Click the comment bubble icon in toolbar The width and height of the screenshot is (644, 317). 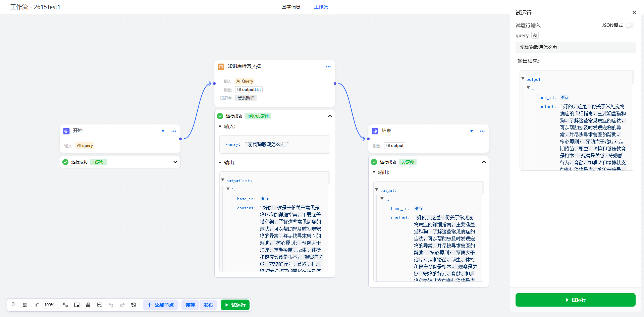[100, 305]
